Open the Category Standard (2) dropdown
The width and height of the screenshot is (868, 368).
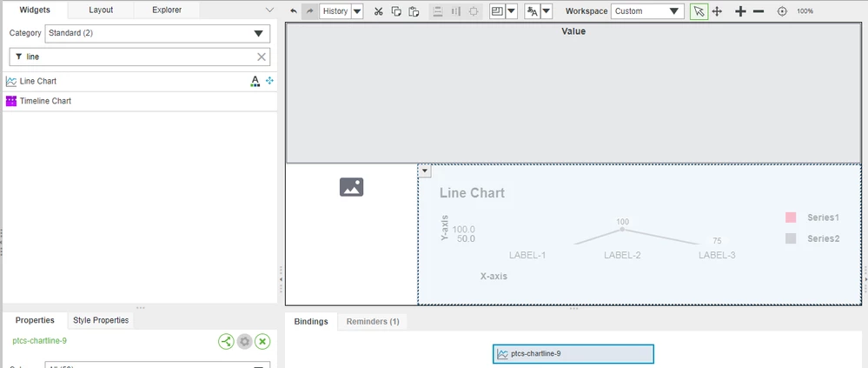tap(157, 33)
